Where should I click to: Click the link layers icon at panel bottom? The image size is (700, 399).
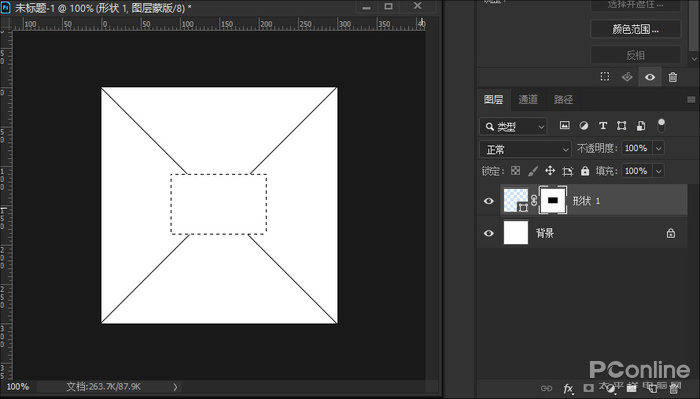tap(546, 388)
